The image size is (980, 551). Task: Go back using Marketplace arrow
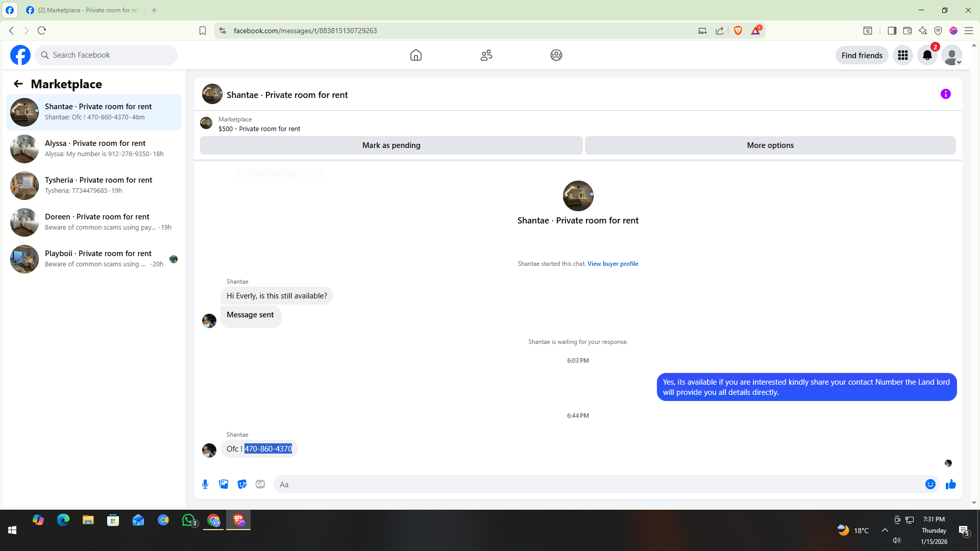point(18,84)
